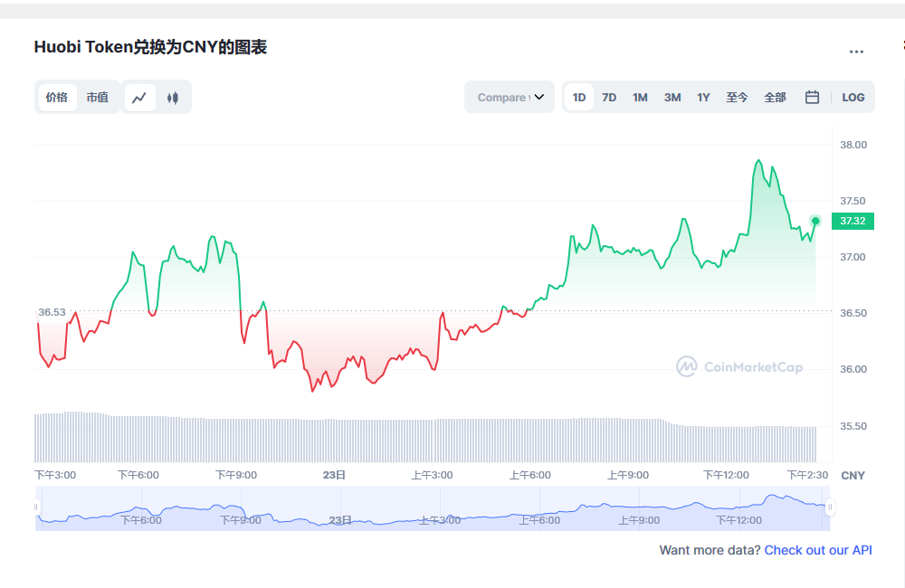Toggle LOG scale for the chart
The image size is (905, 588).
point(853,97)
